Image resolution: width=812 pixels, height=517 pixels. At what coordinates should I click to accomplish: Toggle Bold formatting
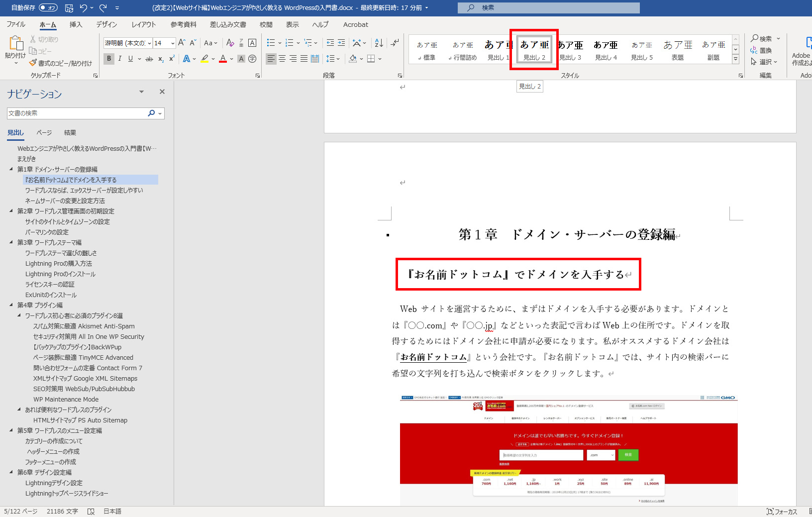[109, 59]
